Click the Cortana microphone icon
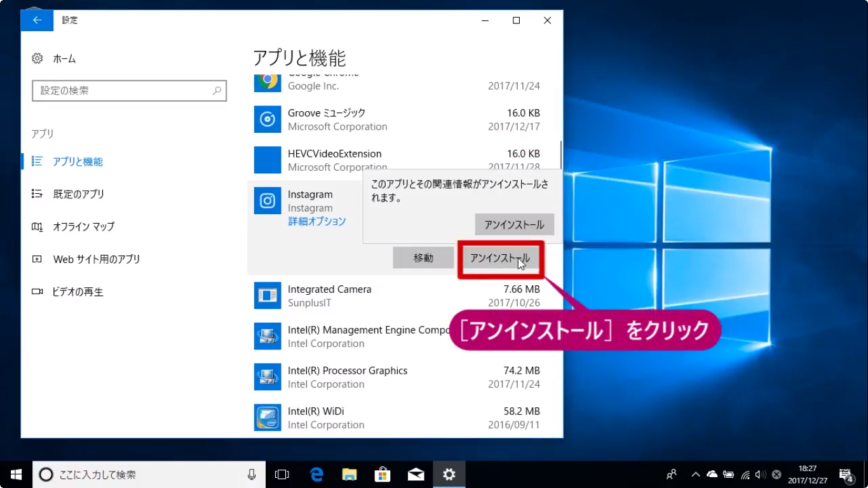 tap(252, 474)
